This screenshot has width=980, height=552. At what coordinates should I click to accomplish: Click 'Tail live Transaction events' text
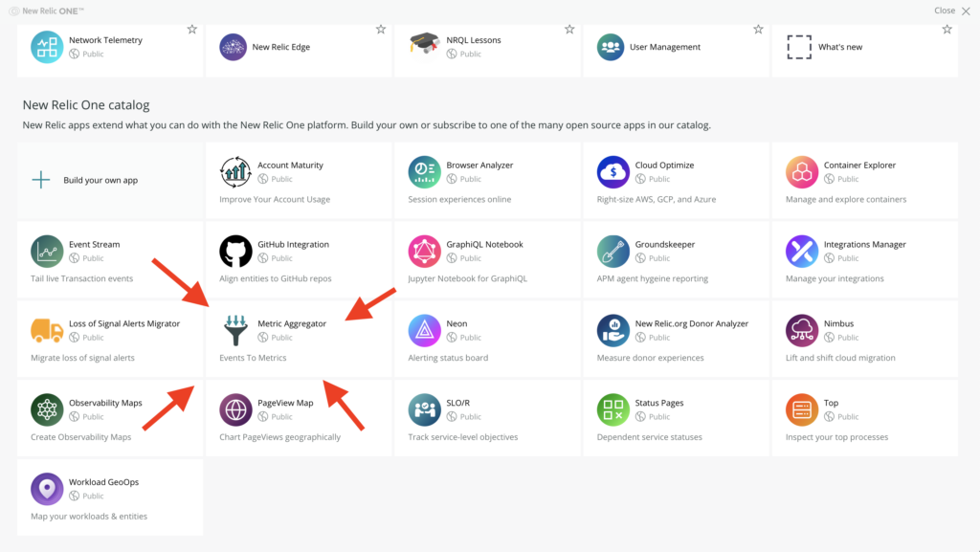82,278
